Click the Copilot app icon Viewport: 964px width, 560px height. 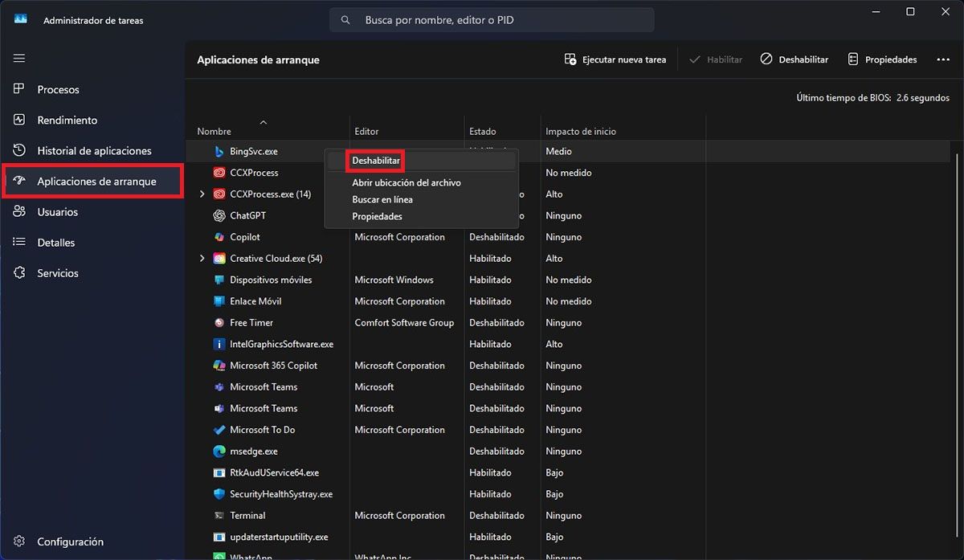[219, 237]
